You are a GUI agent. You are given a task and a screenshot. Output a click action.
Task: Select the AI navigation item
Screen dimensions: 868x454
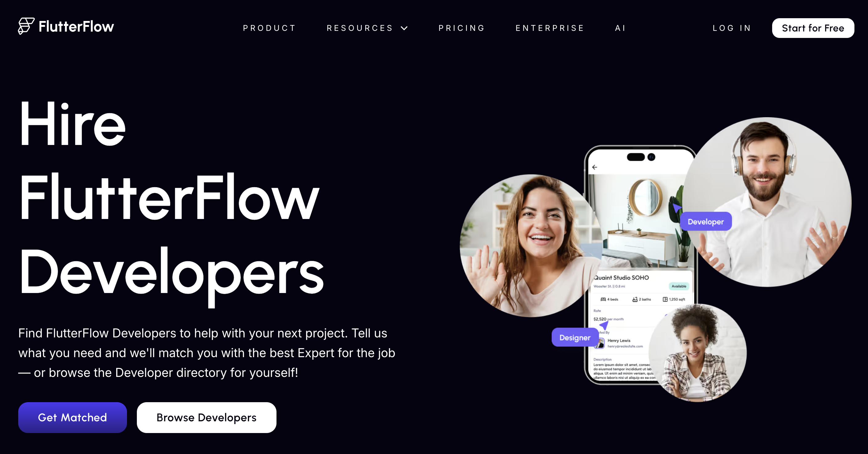(620, 27)
